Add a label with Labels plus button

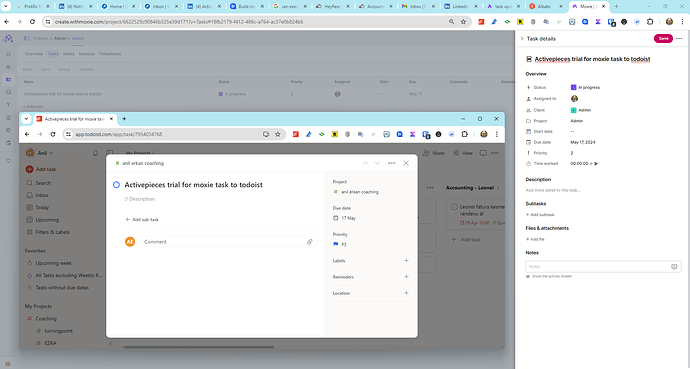406,261
